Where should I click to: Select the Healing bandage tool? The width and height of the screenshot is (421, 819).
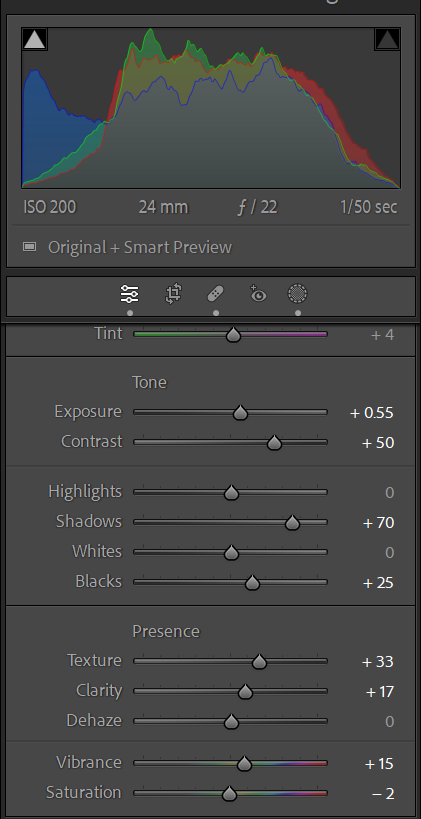[x=216, y=294]
